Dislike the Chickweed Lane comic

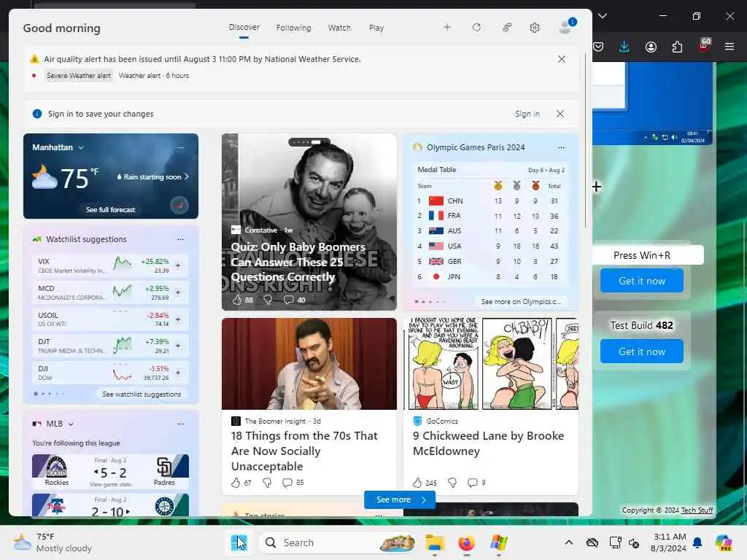tap(452, 483)
